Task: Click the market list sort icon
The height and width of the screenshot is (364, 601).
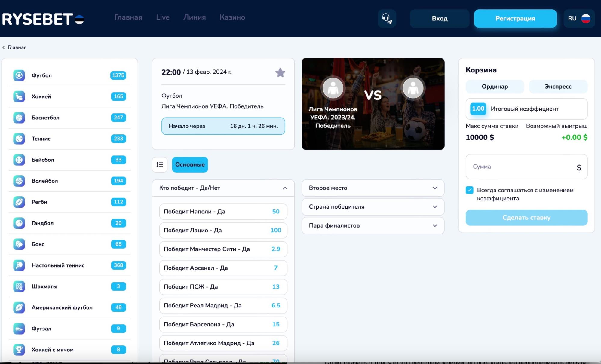Action: point(160,164)
